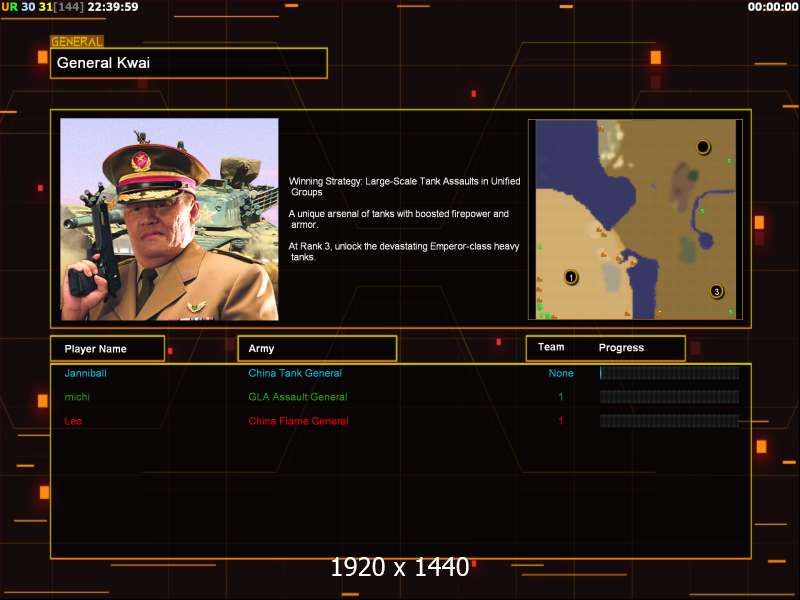This screenshot has height=600, width=800.
Task: Click the Winning Strategy description text
Action: pyautogui.click(x=404, y=187)
